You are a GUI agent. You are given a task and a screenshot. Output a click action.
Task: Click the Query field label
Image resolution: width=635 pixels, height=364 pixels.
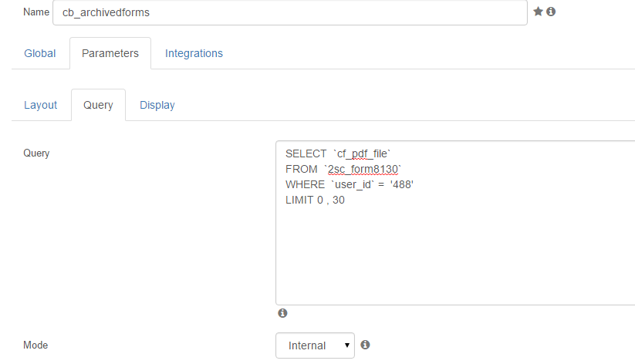[x=36, y=153]
